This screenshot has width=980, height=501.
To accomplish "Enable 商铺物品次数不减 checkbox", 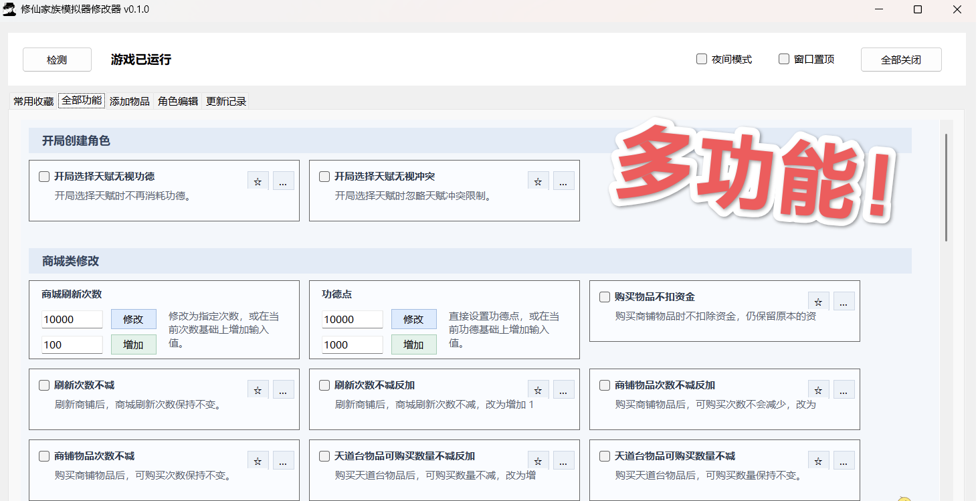I will coord(44,456).
